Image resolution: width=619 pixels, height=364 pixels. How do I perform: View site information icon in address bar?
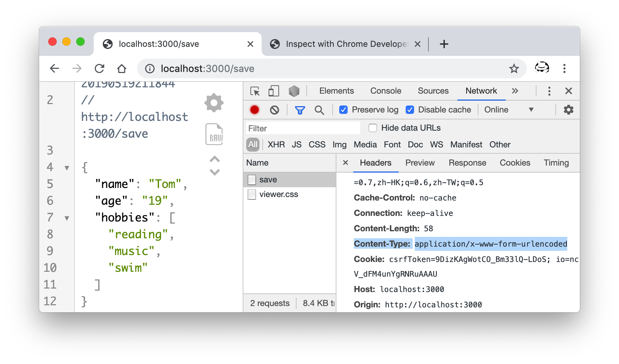[150, 68]
